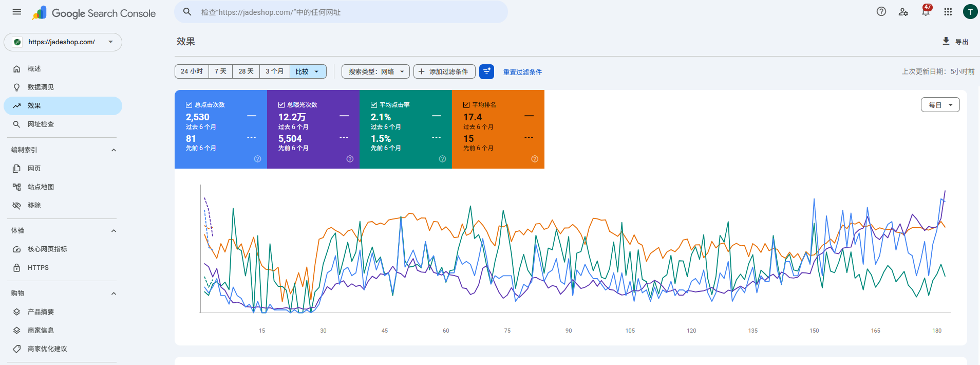The width and height of the screenshot is (980, 365).
Task: Open the daily granularity dropdown
Action: 940,105
